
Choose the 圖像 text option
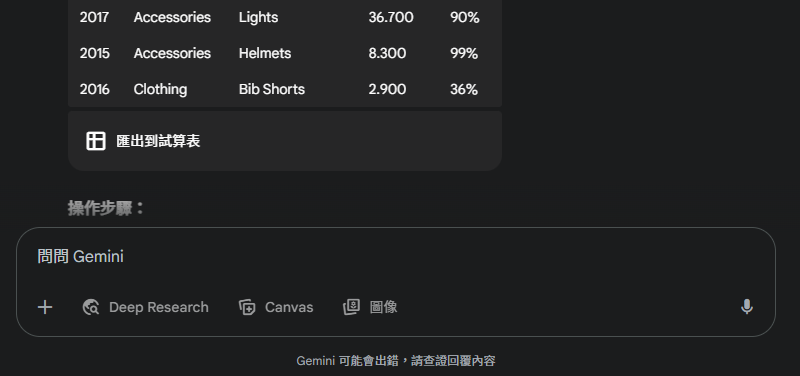point(383,307)
